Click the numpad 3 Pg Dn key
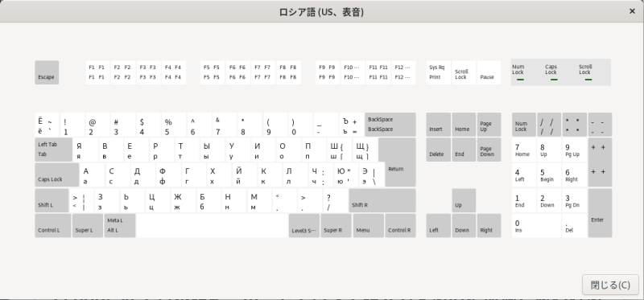Viewport: 644px width, 300px height. (x=575, y=201)
